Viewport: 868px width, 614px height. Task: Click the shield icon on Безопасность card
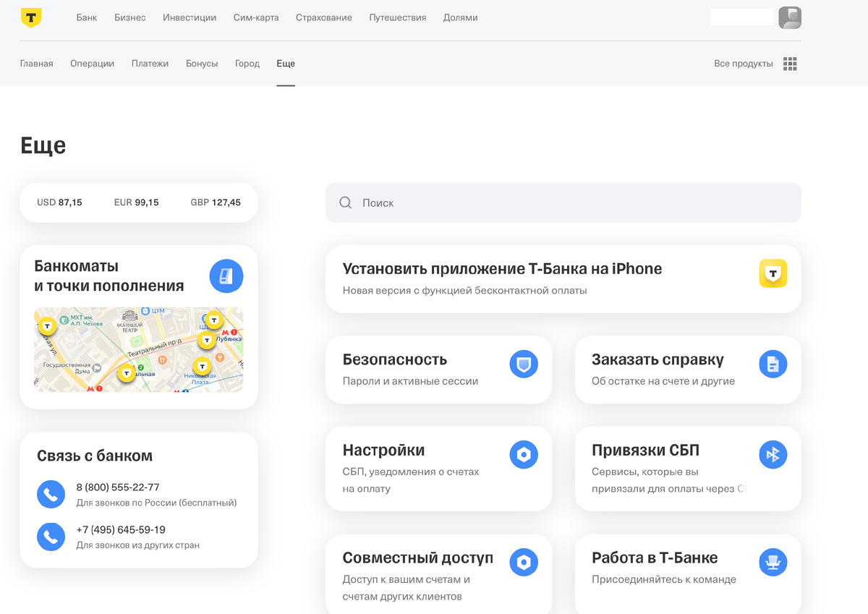[524, 364]
